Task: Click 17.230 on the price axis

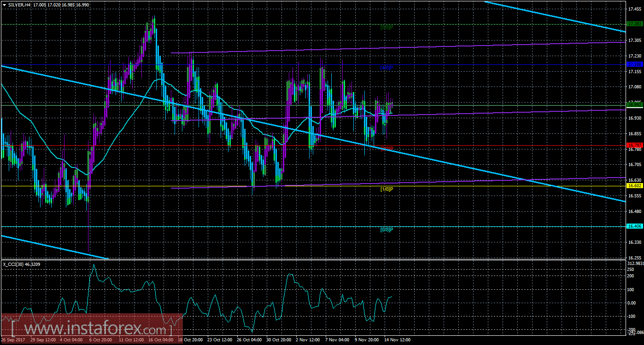Action: (x=634, y=56)
